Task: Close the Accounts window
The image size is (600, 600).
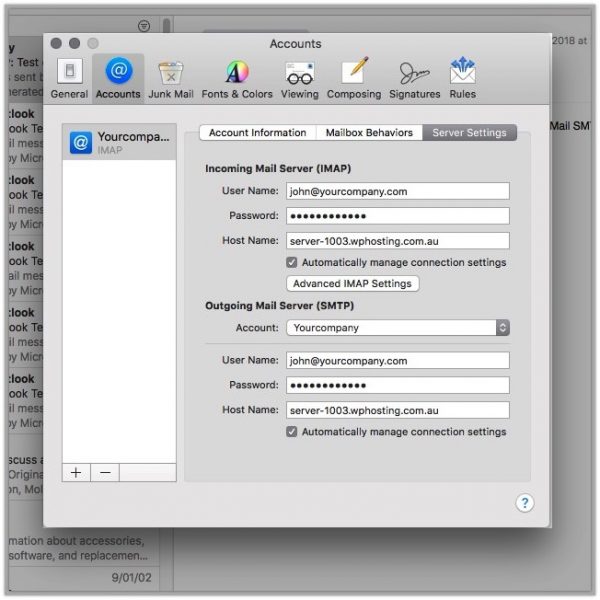Action: pyautogui.click(x=56, y=43)
